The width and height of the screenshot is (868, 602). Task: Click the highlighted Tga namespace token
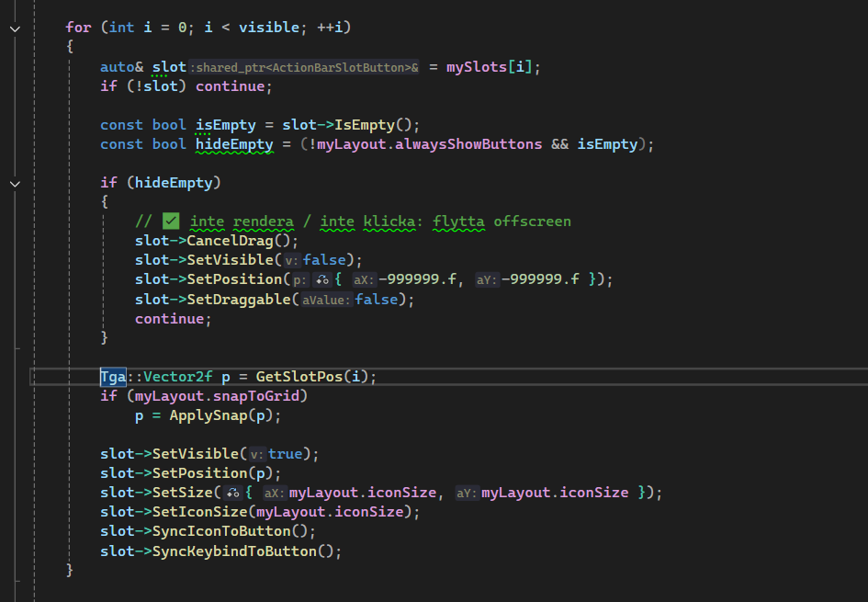[x=114, y=377]
